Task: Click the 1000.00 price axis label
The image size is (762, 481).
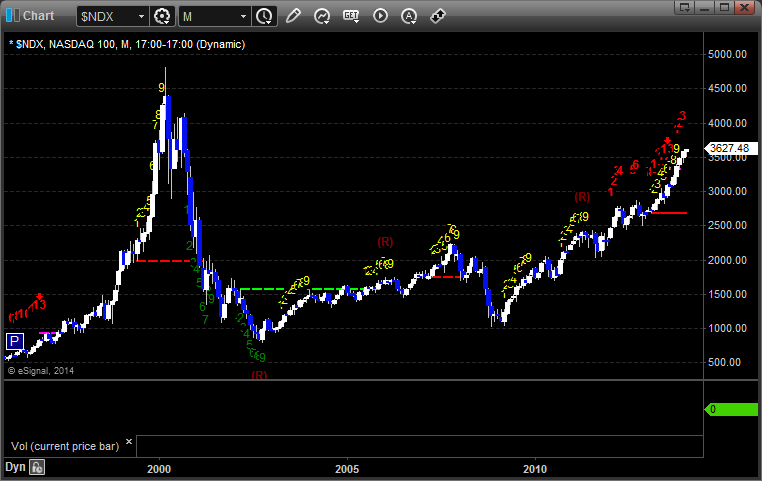Action: pos(727,328)
